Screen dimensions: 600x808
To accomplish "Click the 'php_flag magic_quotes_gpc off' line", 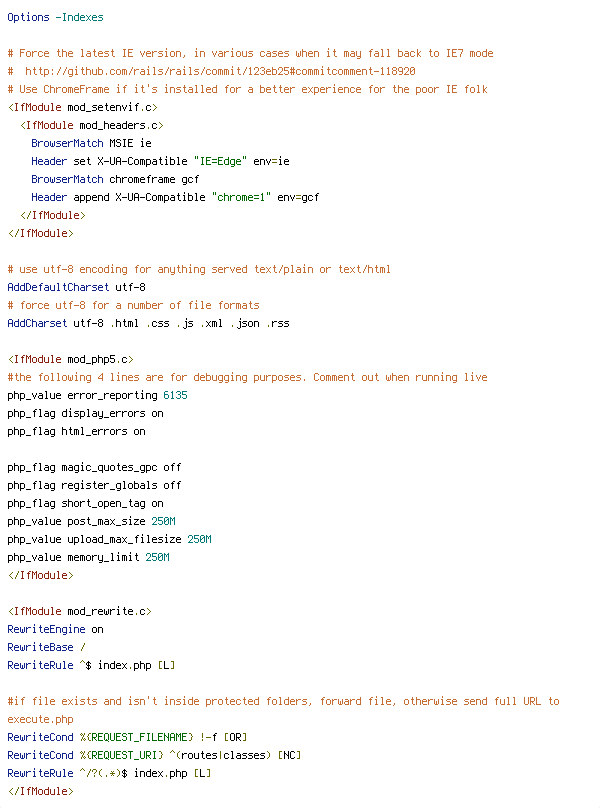I will click(x=94, y=468).
